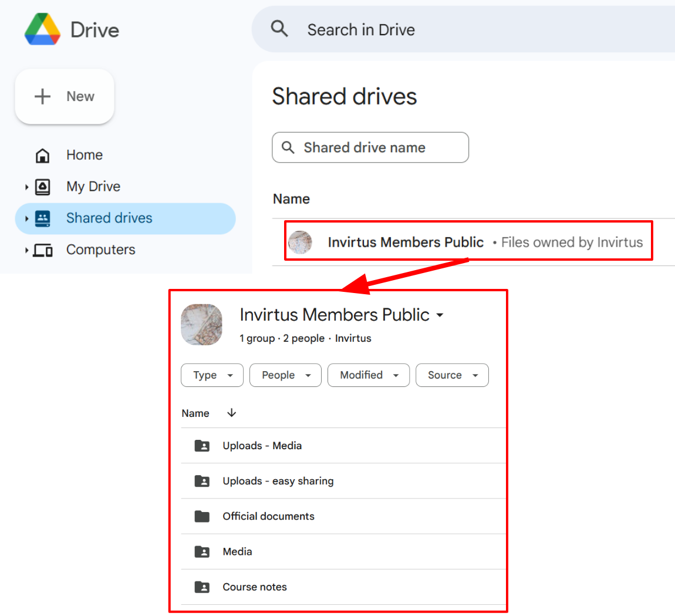Click in the Search in Drive field

(463, 29)
